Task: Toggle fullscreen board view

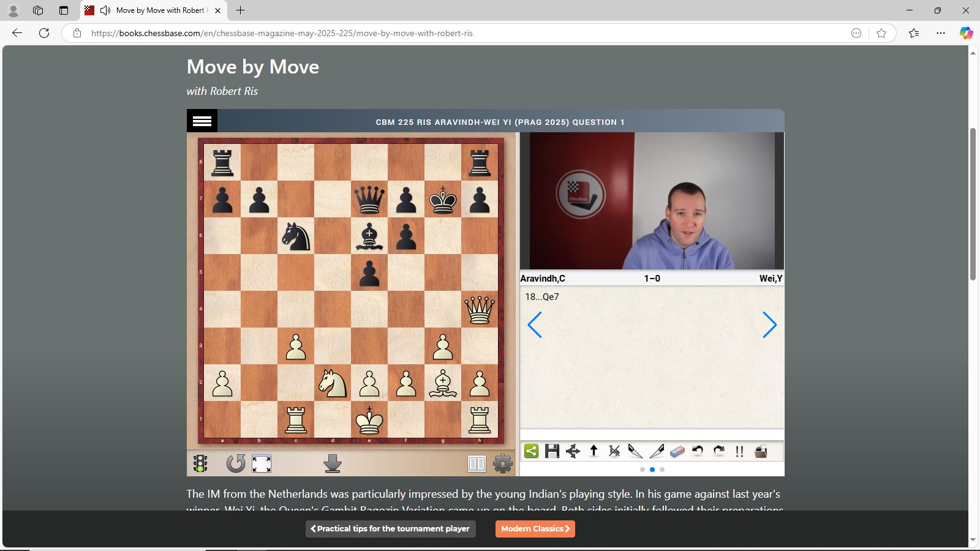Action: tap(262, 463)
